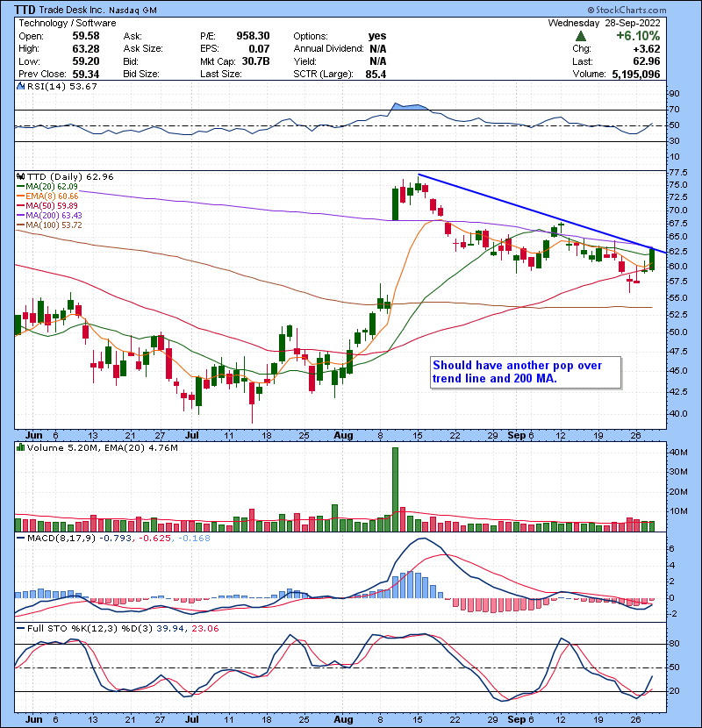Screen dimensions: 702x728
Task: Click the MACD(8,17,9) indicator label
Action: 62,539
